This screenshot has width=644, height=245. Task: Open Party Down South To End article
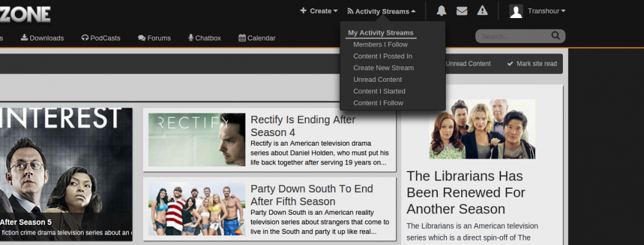click(x=312, y=195)
